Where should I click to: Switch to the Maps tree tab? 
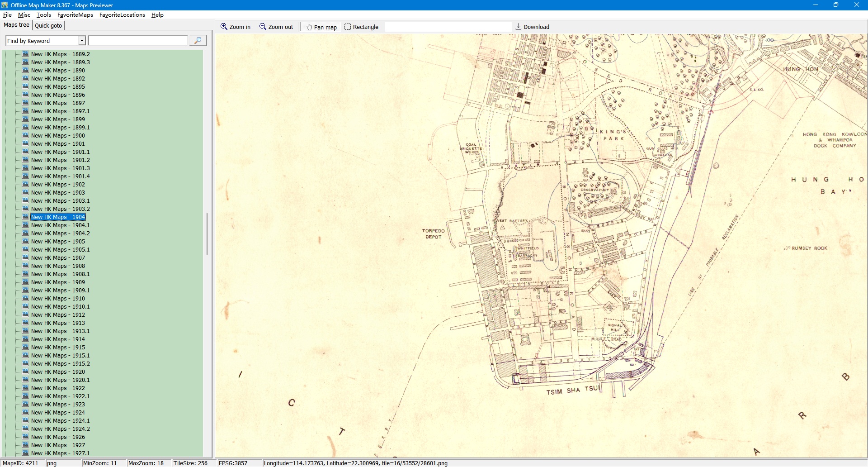pyautogui.click(x=16, y=25)
